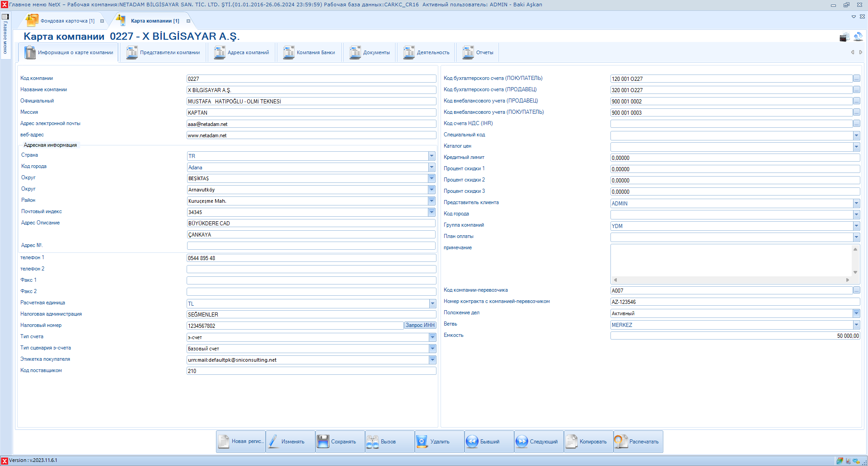The image size is (868, 466).
Task: Click the horizontal scrollbar in примечание box
Action: coord(731,280)
